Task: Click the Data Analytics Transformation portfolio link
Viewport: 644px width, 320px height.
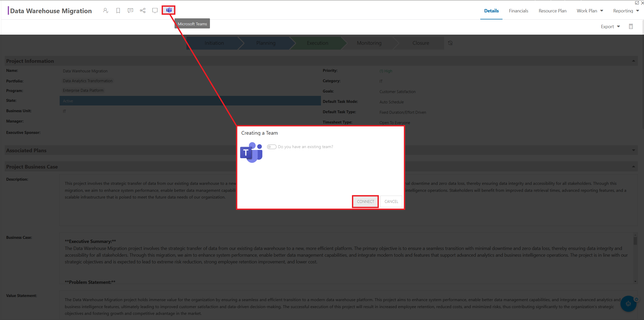Action: [88, 81]
